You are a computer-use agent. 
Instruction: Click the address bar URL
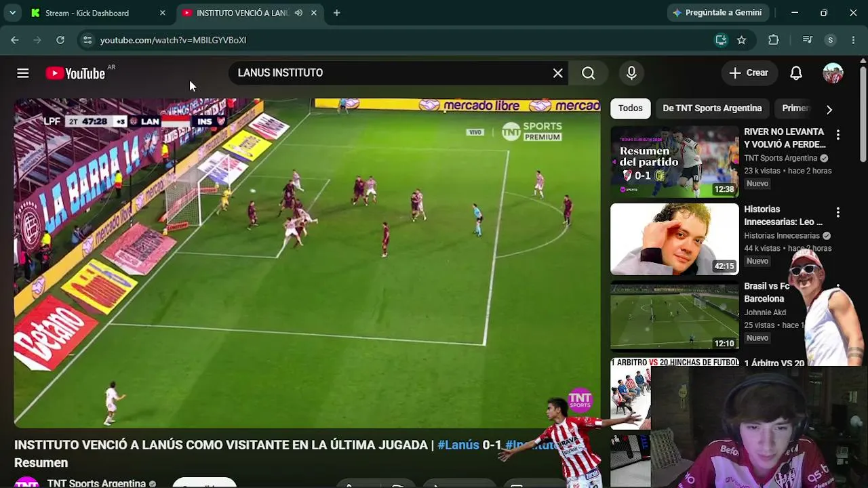point(173,40)
